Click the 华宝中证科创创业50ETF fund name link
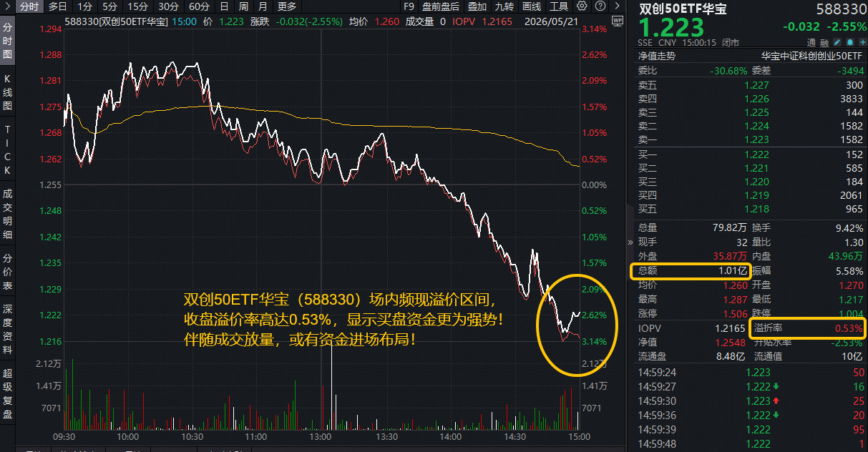The width and height of the screenshot is (868, 452). pyautogui.click(x=811, y=56)
